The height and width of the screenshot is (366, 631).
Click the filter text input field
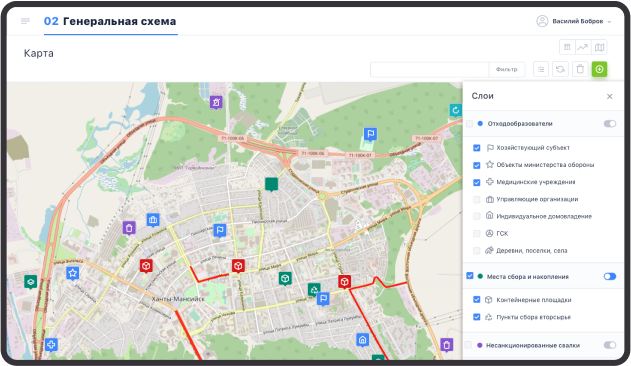429,69
